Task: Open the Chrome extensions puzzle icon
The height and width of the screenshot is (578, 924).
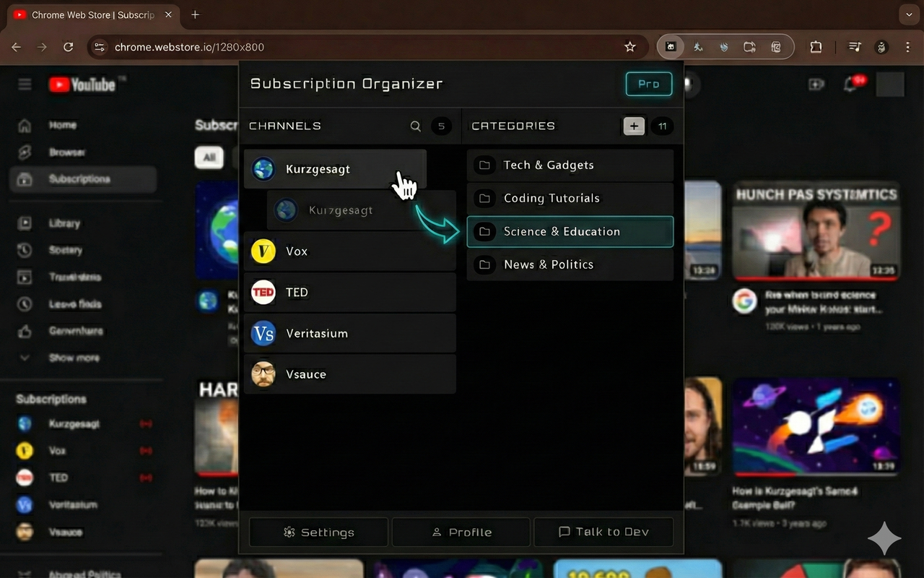Action: [816, 47]
